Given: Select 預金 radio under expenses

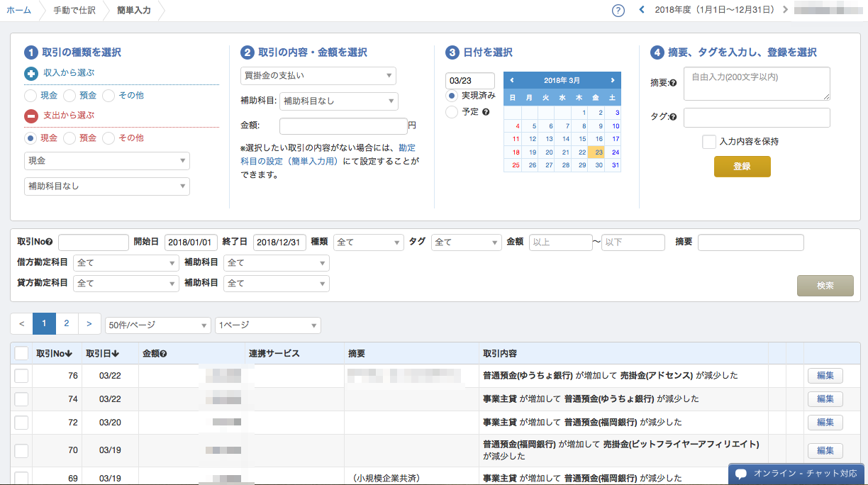Looking at the screenshot, I should tap(69, 138).
